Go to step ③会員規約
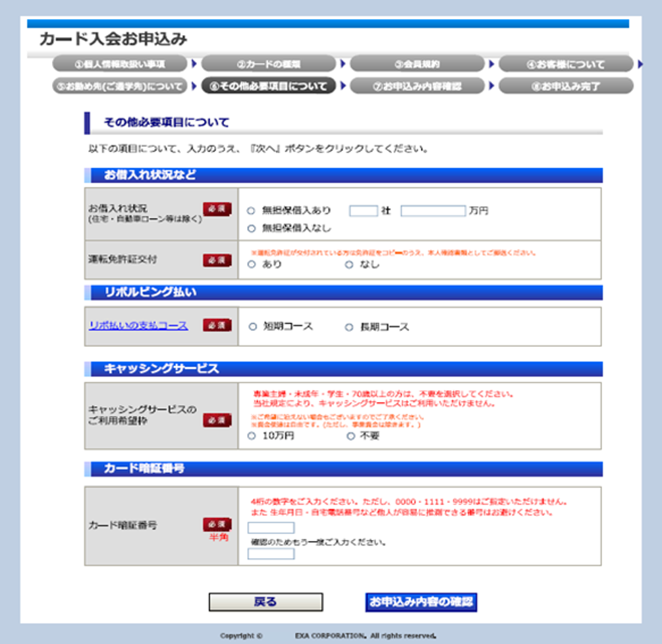The width and height of the screenshot is (662, 644). click(417, 64)
